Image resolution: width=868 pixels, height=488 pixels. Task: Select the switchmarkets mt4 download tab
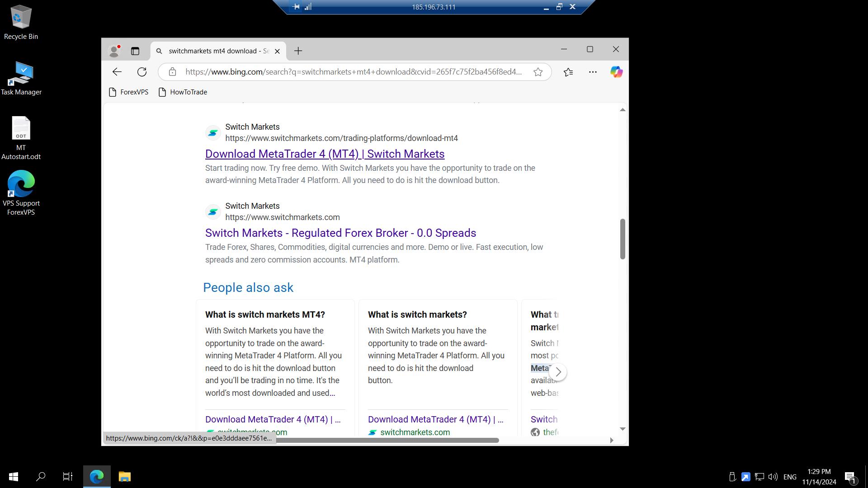(218, 51)
